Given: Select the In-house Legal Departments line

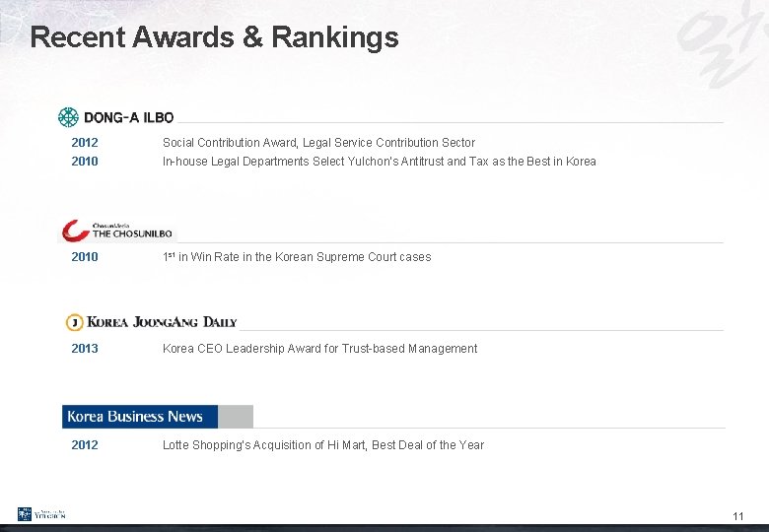Looking at the screenshot, I should 380,162.
